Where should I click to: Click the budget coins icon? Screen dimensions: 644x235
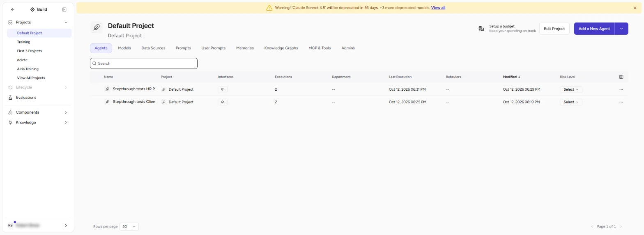[x=481, y=29]
